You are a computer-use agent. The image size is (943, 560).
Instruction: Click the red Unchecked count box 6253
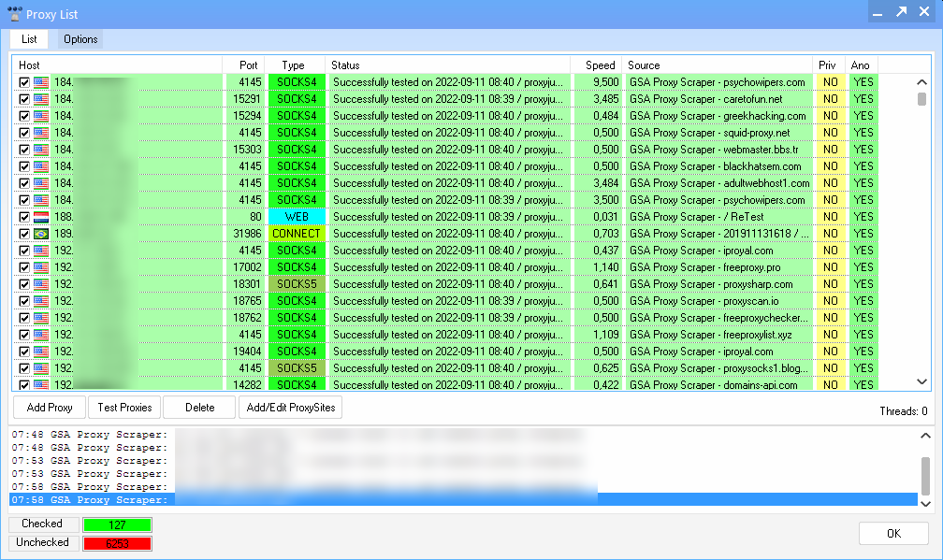(x=117, y=543)
